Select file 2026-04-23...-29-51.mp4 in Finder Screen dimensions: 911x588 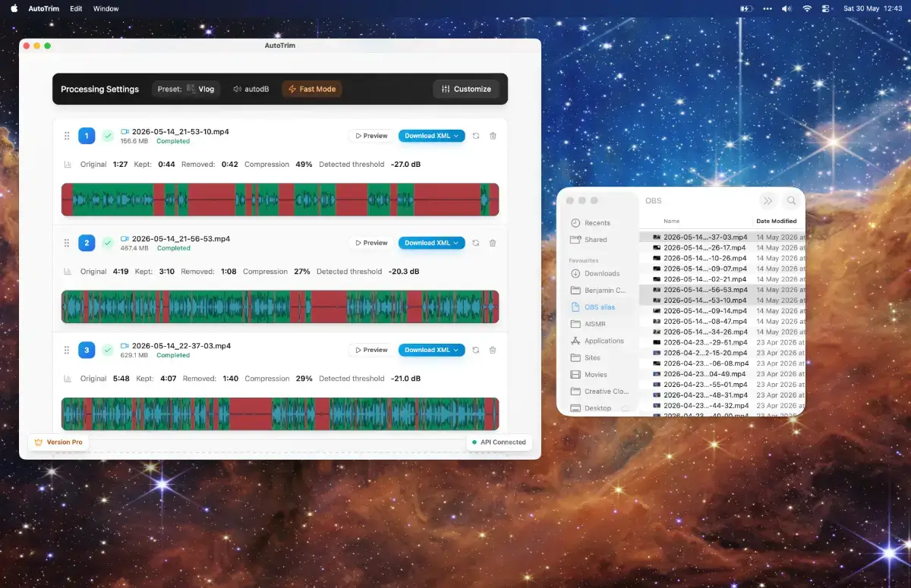[723, 342]
